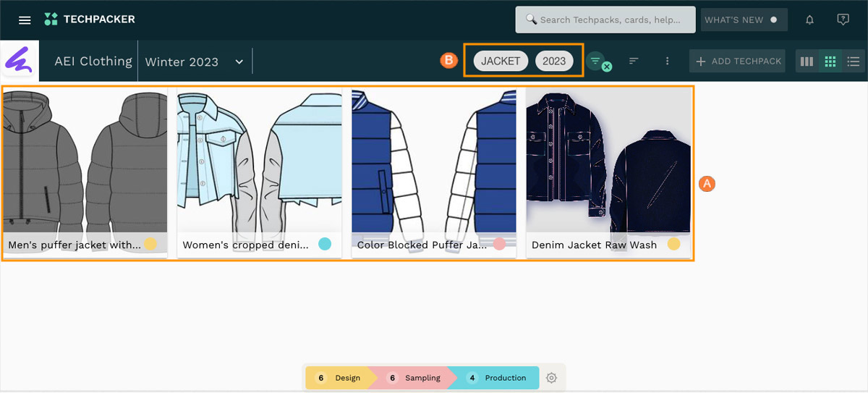Switch to grid view

pos(830,62)
